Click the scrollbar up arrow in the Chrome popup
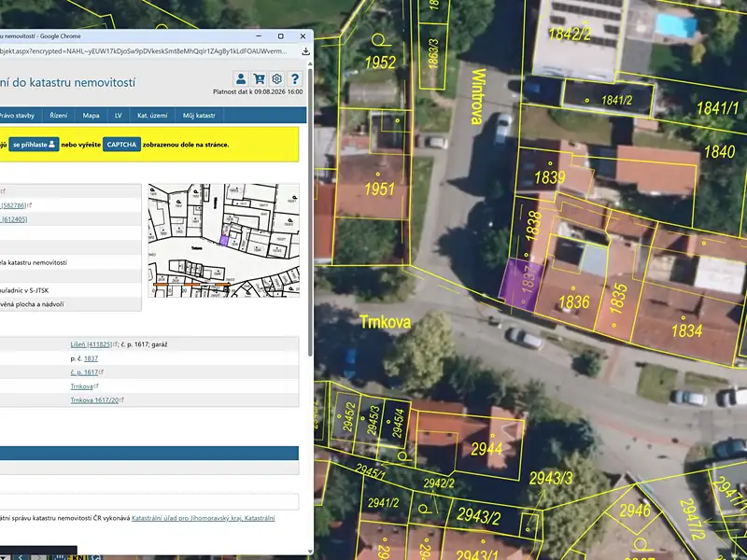Image resolution: width=747 pixels, height=560 pixels. (311, 63)
